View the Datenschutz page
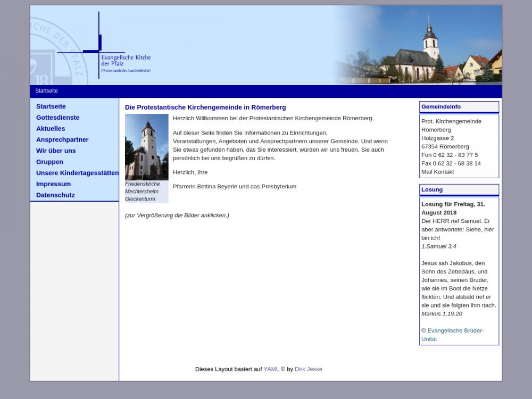532x399 pixels. tap(55, 195)
